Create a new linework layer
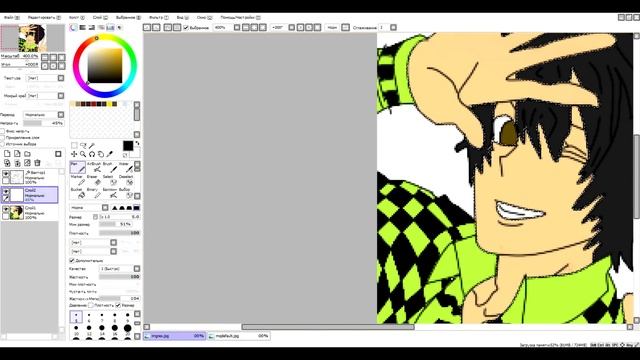This screenshot has height=360, width=640. click(17, 154)
